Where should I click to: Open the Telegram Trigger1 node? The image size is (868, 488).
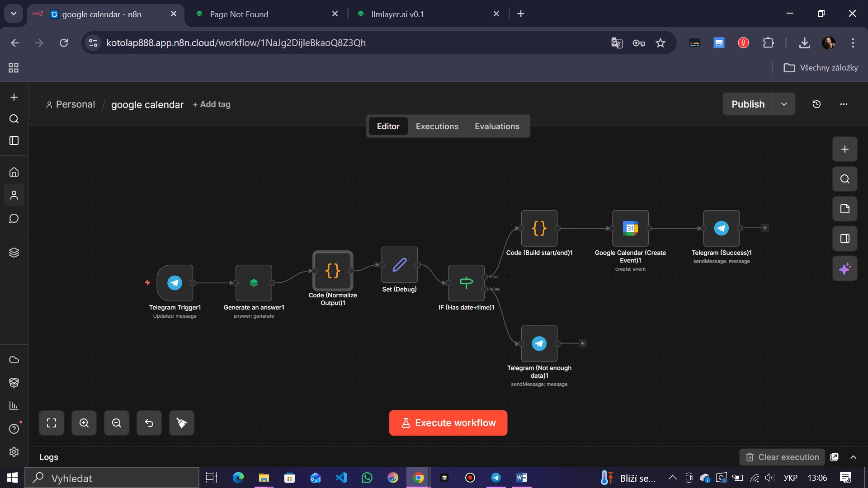click(175, 283)
